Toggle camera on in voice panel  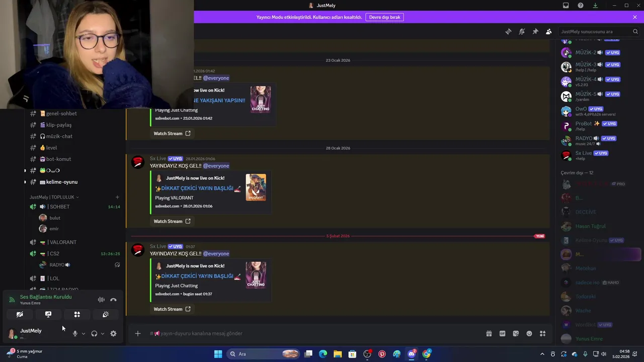[x=20, y=314]
